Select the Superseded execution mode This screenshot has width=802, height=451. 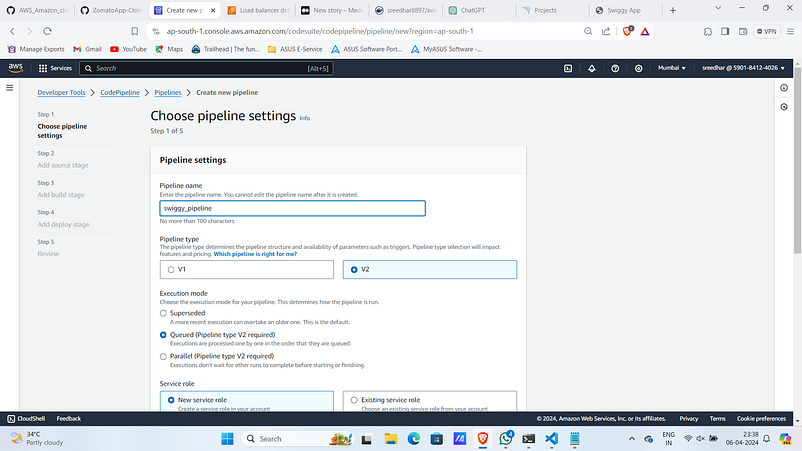tap(163, 313)
